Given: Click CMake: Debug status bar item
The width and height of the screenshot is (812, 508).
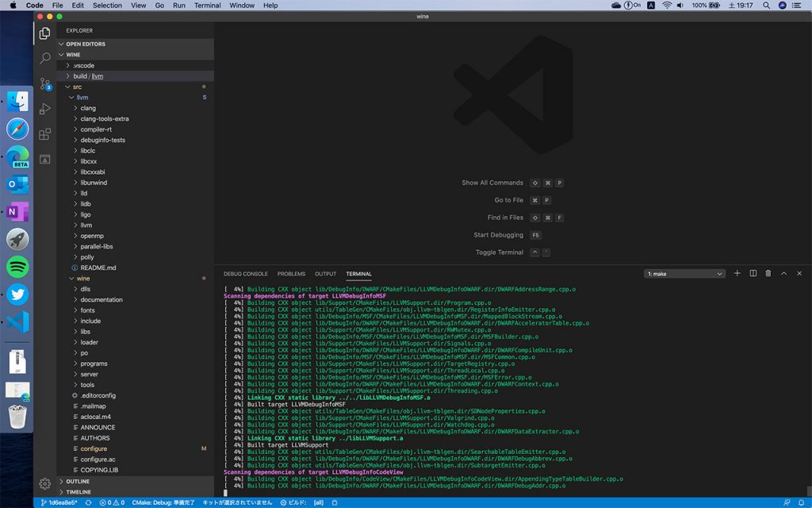Looking at the screenshot, I should click(x=163, y=502).
